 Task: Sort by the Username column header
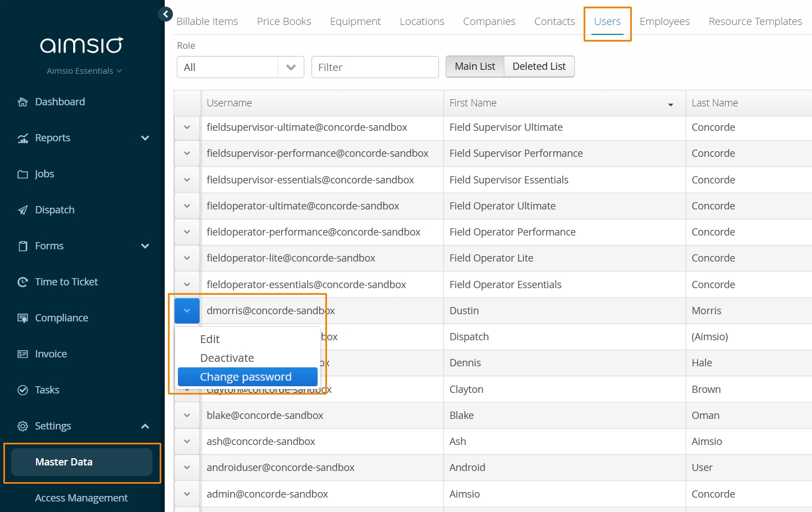pos(322,103)
